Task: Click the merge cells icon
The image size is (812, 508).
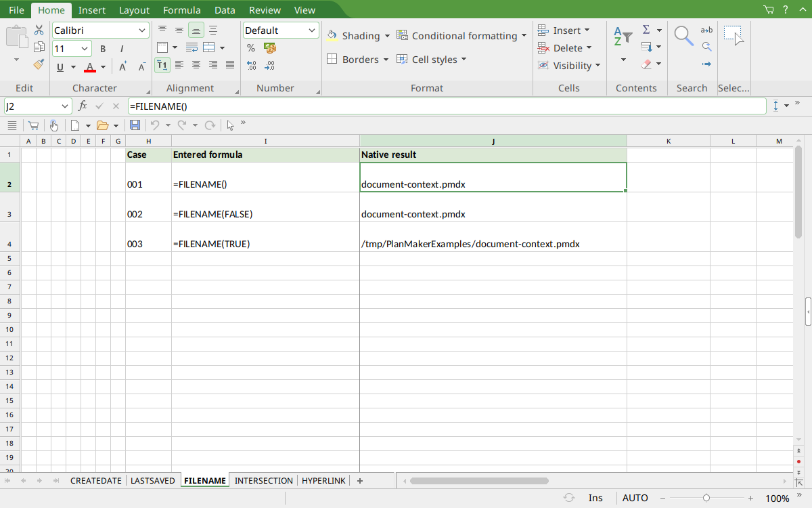Action: 209,47
